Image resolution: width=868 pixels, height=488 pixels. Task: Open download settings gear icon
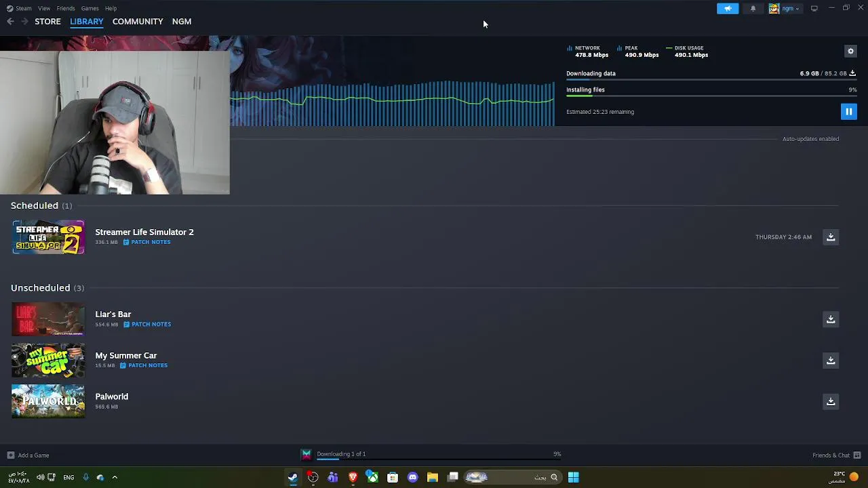[x=850, y=51]
